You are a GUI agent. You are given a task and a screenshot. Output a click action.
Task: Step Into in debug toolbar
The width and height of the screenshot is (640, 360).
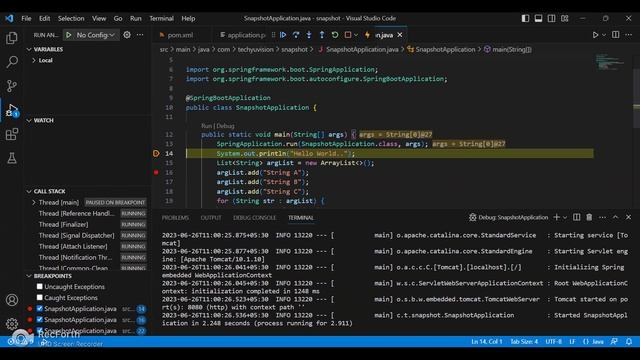[309, 35]
